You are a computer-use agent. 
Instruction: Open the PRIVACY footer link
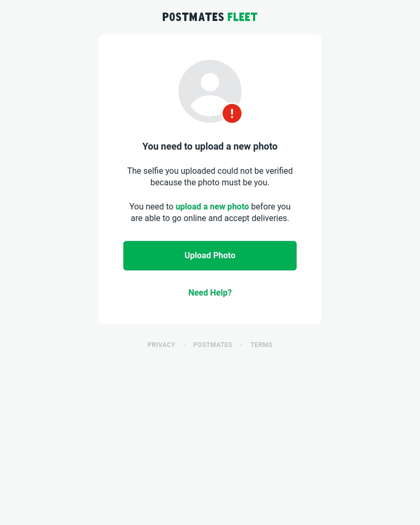(161, 345)
